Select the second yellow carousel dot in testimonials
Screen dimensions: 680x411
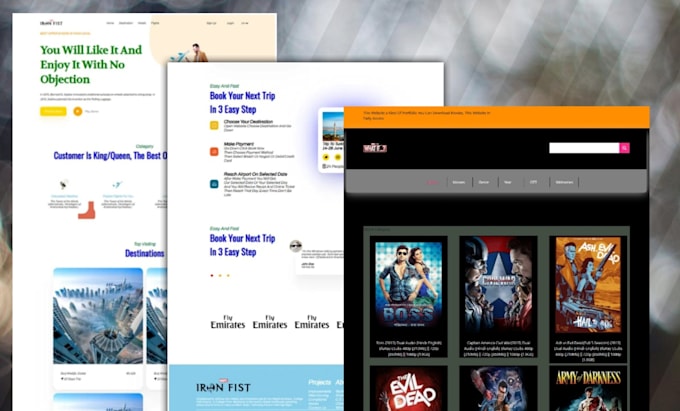tap(220, 275)
